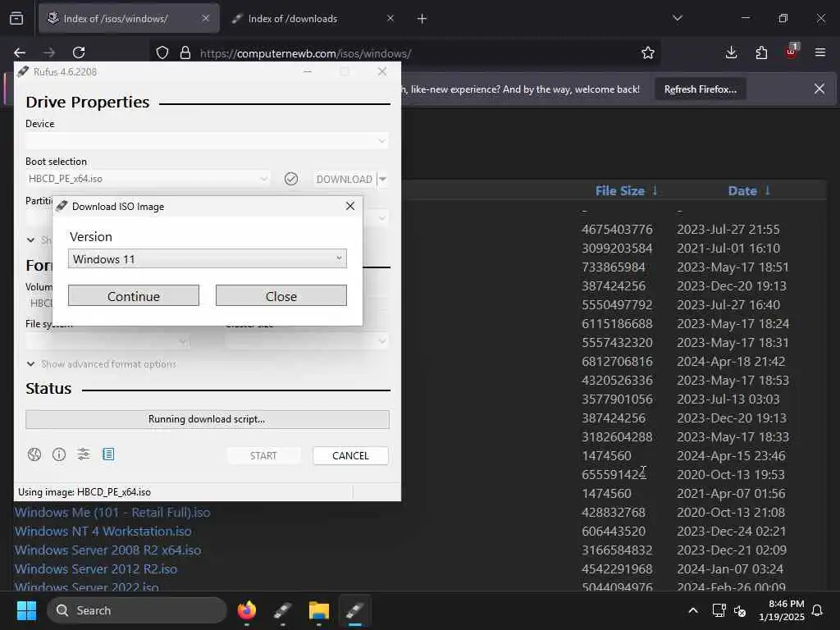
Task: Click Firefox bookmark star icon
Action: tap(648, 52)
